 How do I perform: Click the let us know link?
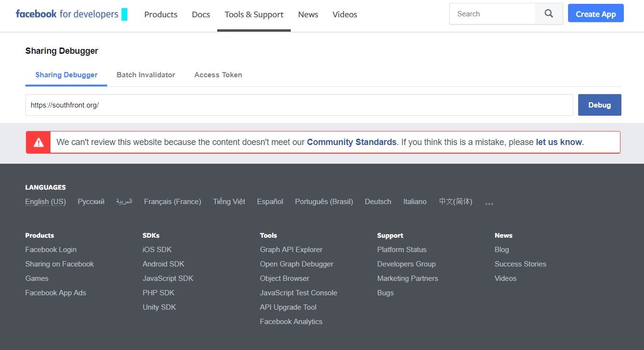(x=558, y=142)
